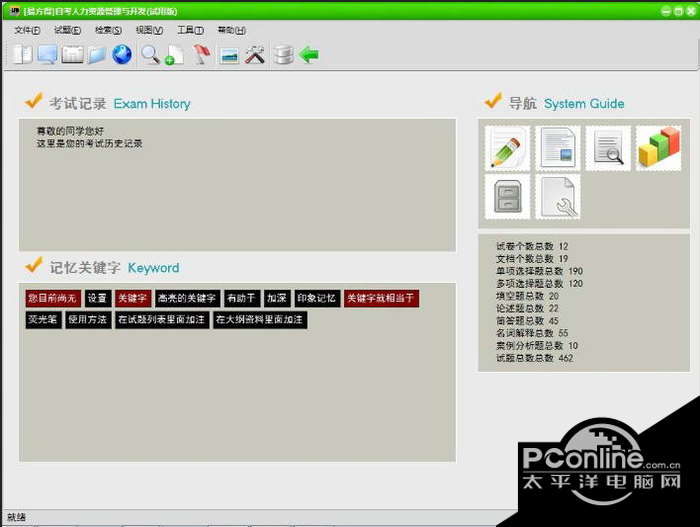700x527 pixels.
Task: Click the 在大纲资料里面加注 keyword tag
Action: click(x=260, y=320)
